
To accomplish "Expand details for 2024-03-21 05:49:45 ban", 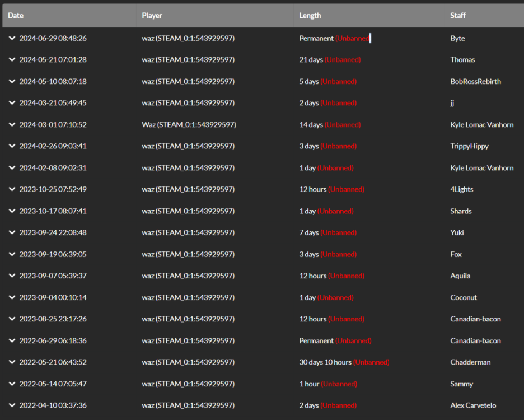I will [x=12, y=103].
